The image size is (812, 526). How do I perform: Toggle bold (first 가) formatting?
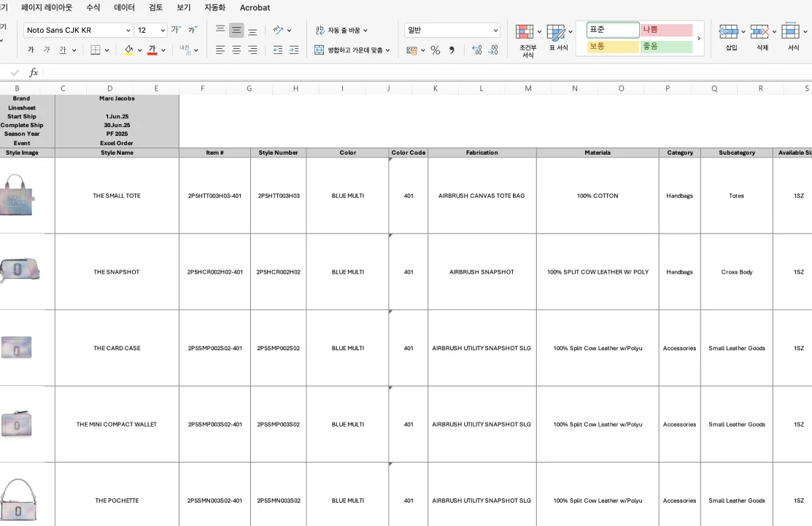coord(31,50)
